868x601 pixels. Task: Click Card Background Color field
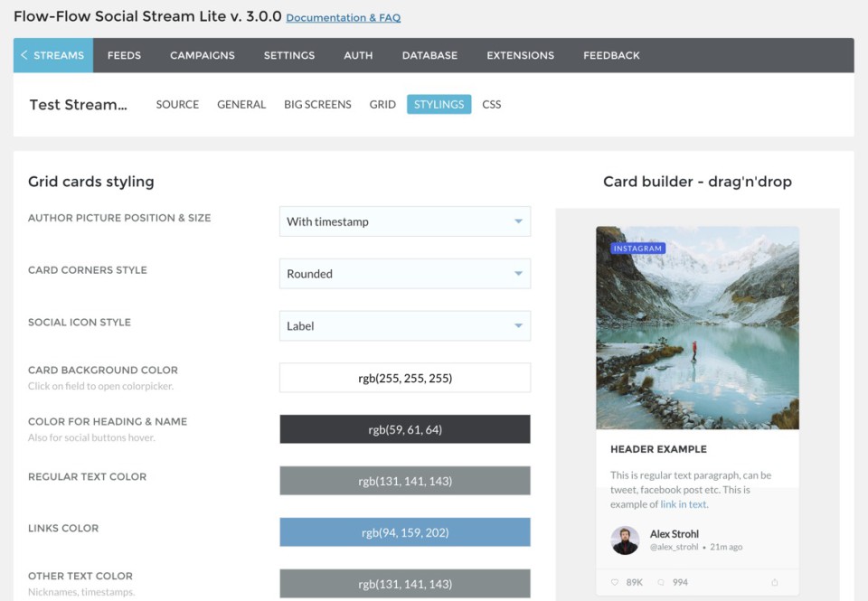(x=404, y=378)
